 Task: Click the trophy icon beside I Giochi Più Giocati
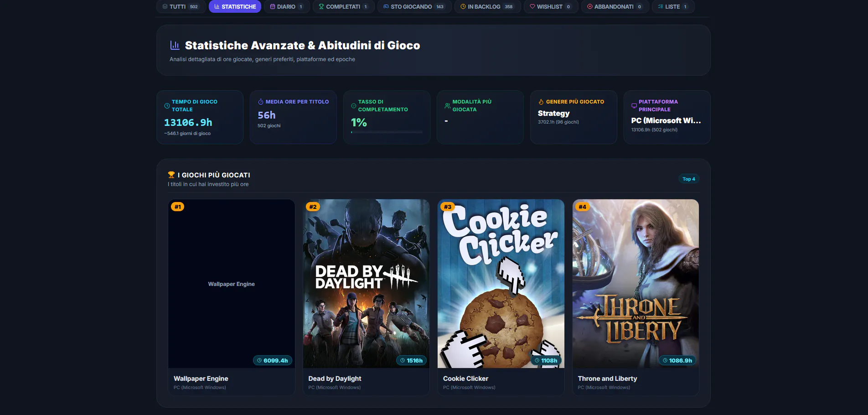171,175
